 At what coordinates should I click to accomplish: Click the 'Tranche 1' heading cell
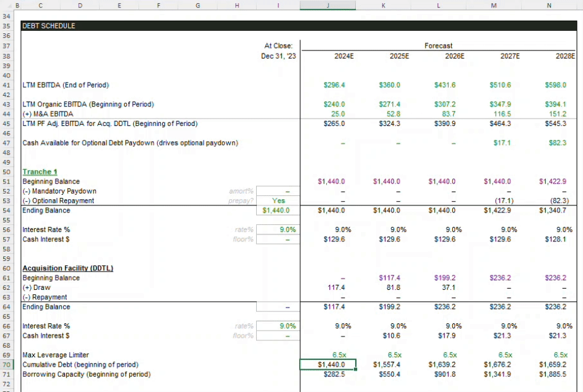(x=39, y=172)
